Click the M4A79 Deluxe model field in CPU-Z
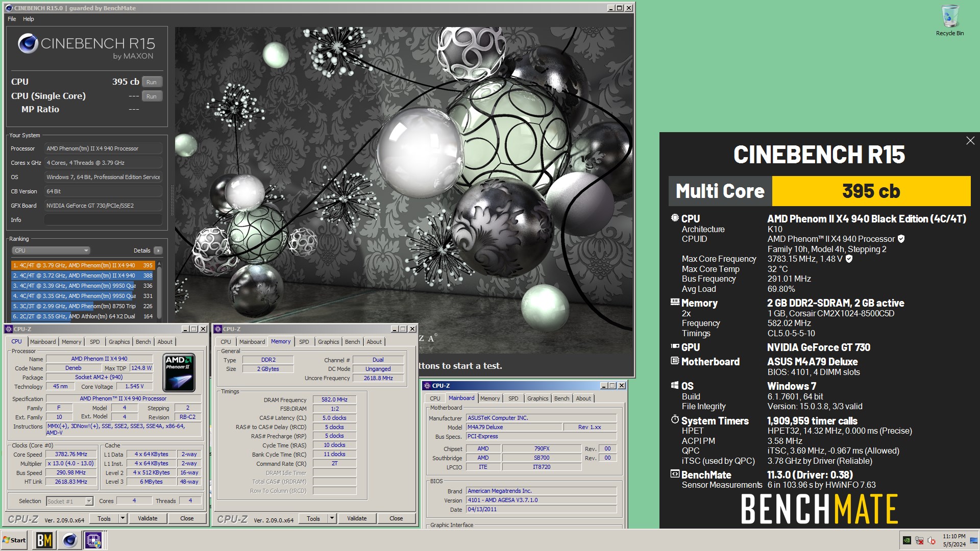The height and width of the screenshot is (551, 980). [x=513, y=427]
